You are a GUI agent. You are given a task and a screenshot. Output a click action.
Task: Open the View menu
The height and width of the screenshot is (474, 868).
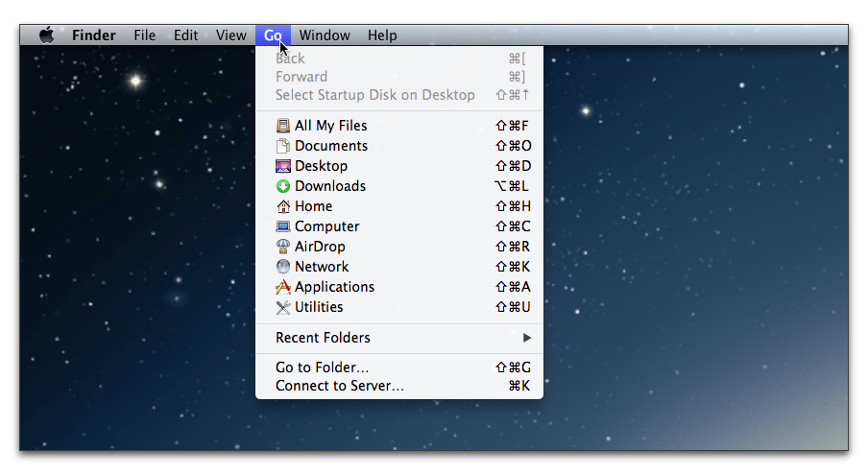(230, 36)
